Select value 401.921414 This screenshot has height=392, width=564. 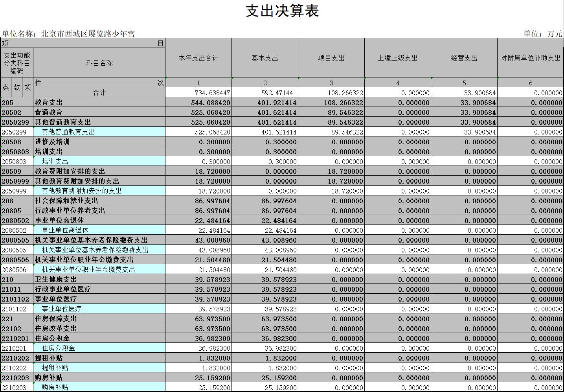click(x=265, y=103)
